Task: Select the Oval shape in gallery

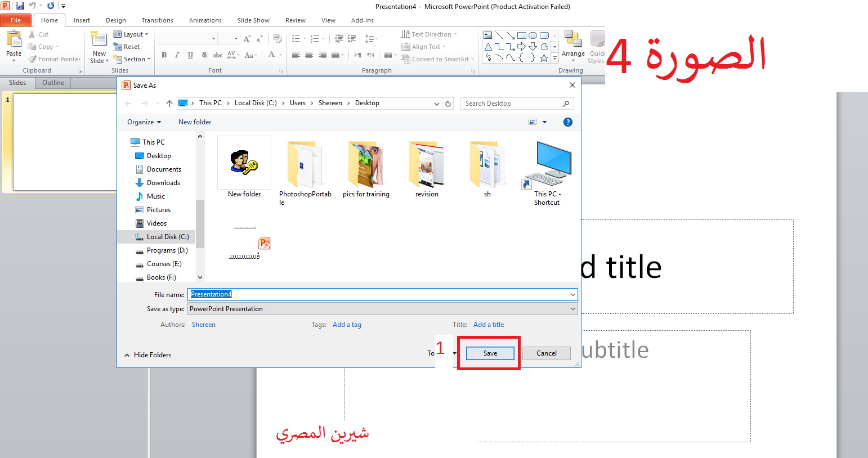Action: point(533,35)
